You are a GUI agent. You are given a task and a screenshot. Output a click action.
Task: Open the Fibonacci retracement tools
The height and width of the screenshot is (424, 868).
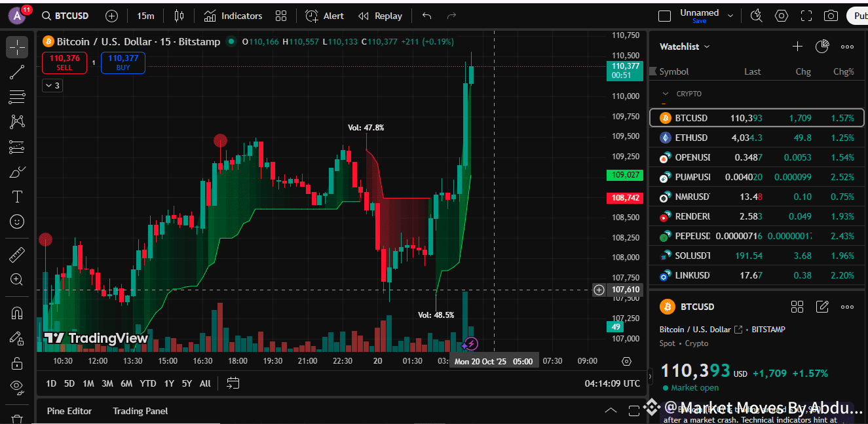click(17, 97)
